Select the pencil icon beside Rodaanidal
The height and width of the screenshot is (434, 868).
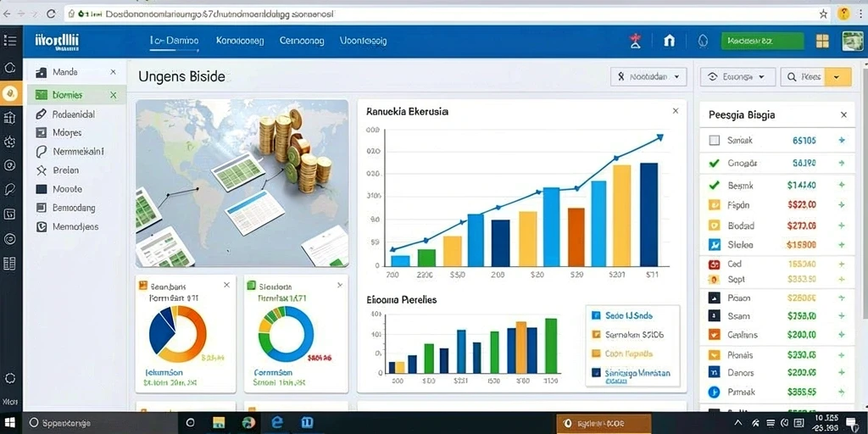pyautogui.click(x=41, y=114)
